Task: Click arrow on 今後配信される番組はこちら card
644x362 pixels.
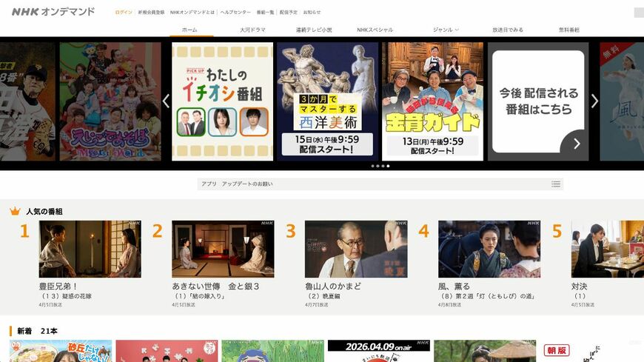Action: pos(577,144)
